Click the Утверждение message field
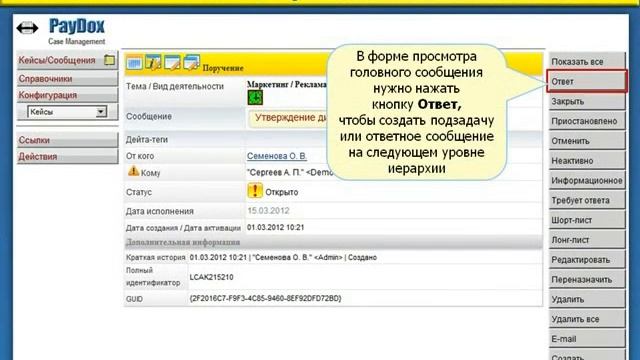 pyautogui.click(x=288, y=118)
